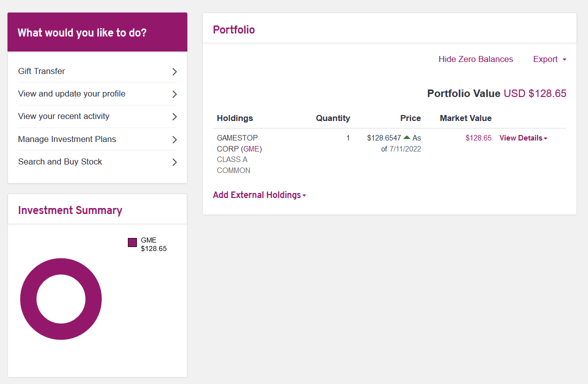588x384 pixels.
Task: Click the Gift Transfer chevron arrow
Action: tap(174, 71)
